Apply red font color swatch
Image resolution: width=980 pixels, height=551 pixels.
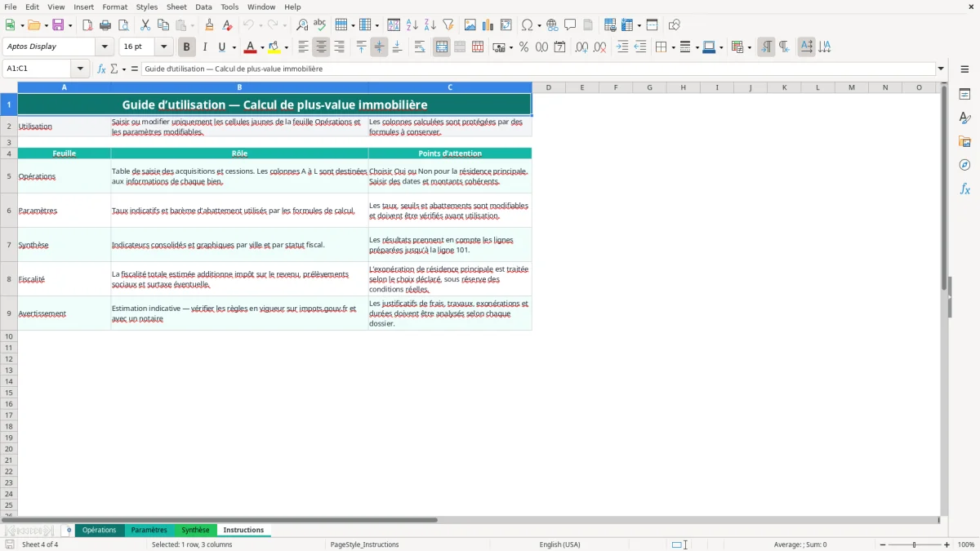pos(250,47)
